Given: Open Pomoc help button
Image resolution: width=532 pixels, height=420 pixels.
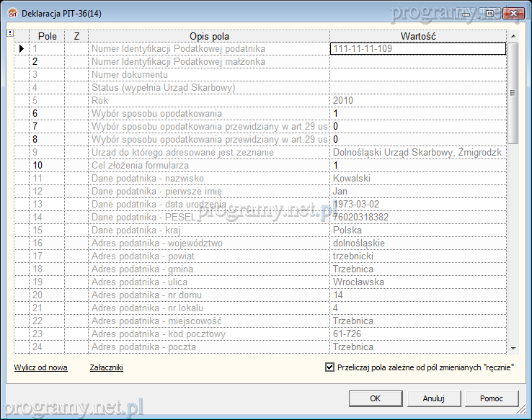Looking at the screenshot, I should (492, 398).
